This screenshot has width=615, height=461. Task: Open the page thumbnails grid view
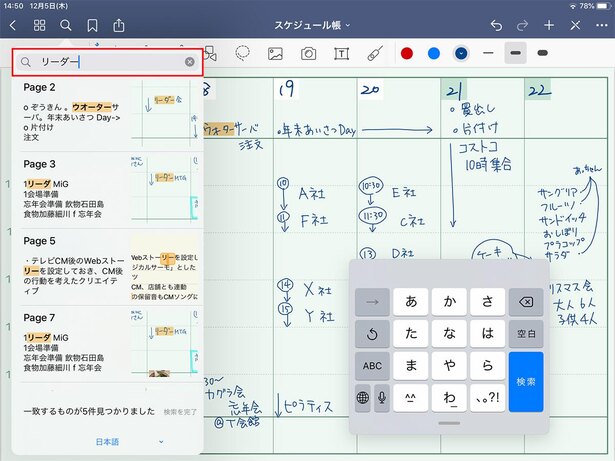tap(39, 26)
